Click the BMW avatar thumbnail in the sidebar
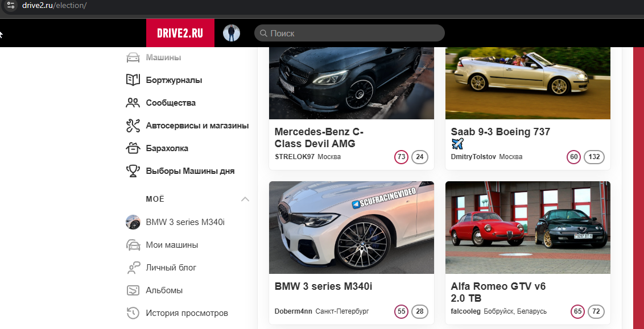 133,222
